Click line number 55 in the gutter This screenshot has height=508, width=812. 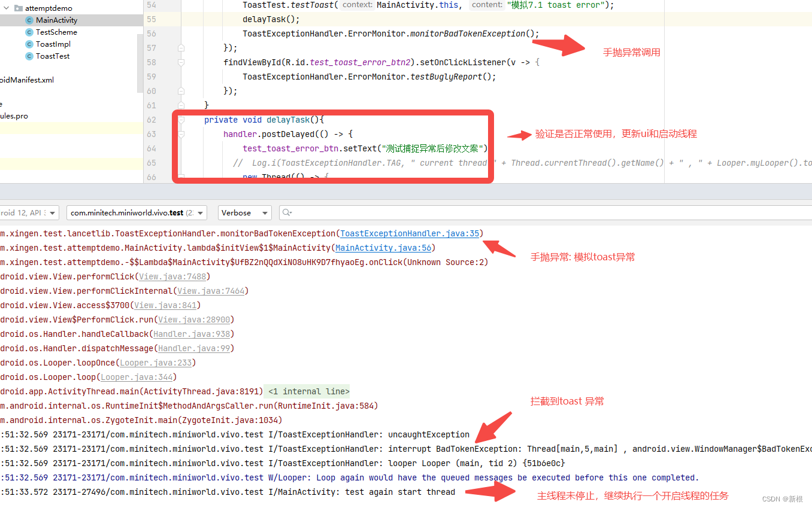[151, 19]
